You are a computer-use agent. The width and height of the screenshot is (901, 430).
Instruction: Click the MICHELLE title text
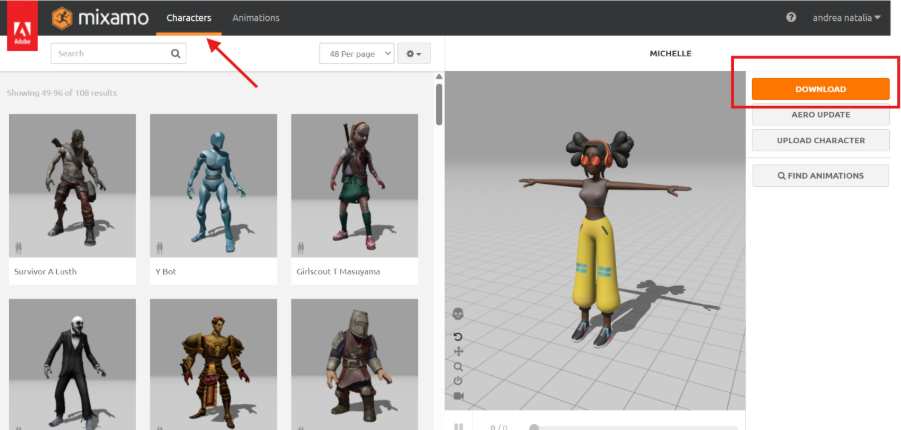pyautogui.click(x=671, y=53)
